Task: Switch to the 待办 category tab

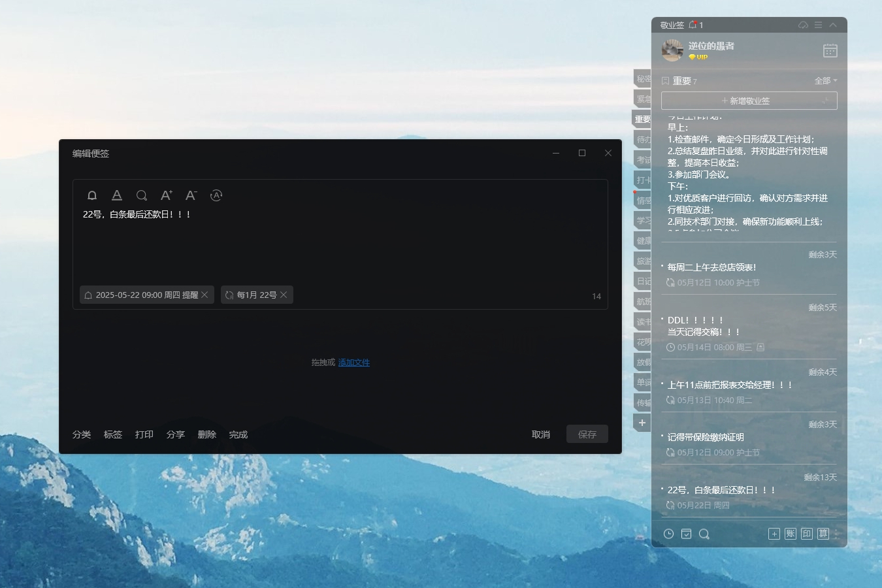Action: (x=642, y=139)
